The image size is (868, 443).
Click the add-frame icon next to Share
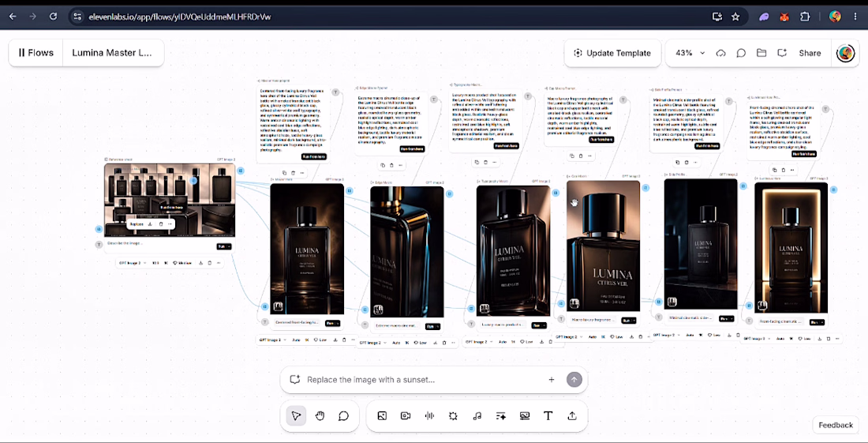tap(782, 53)
